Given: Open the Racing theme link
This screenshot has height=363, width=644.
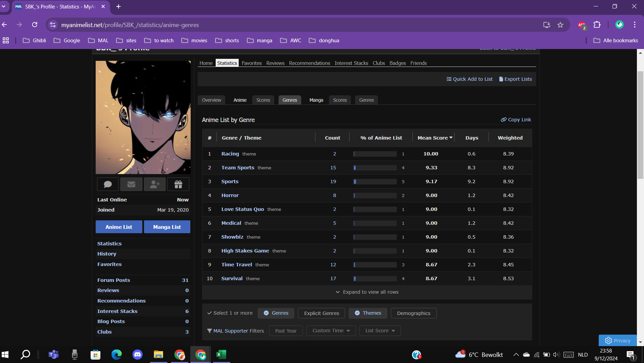Looking at the screenshot, I should pos(230,154).
